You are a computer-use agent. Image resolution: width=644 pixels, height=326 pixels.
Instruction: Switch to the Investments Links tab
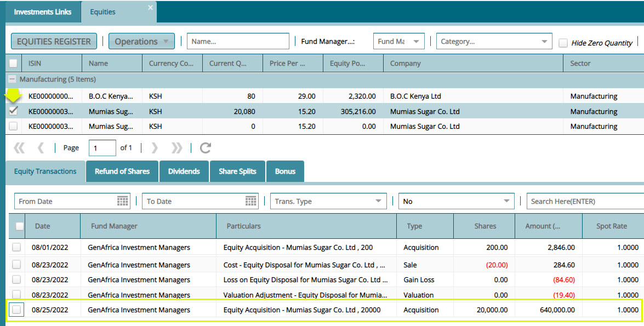(x=43, y=12)
